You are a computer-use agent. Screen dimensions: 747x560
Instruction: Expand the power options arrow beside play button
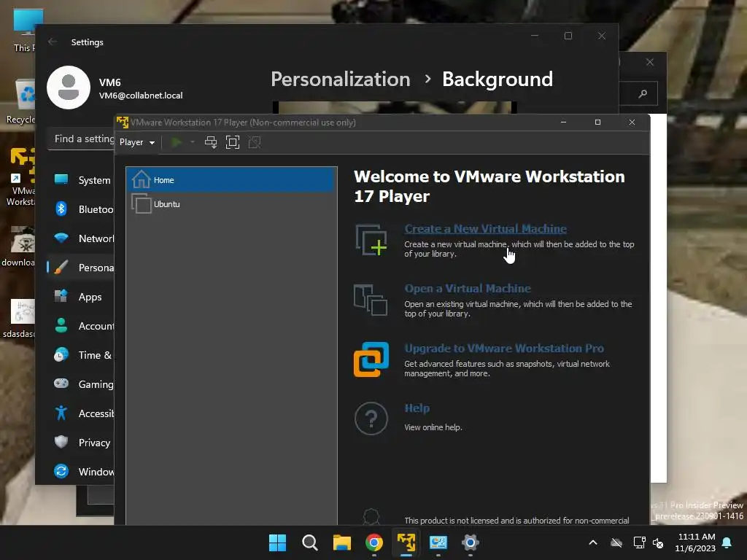pos(193,142)
